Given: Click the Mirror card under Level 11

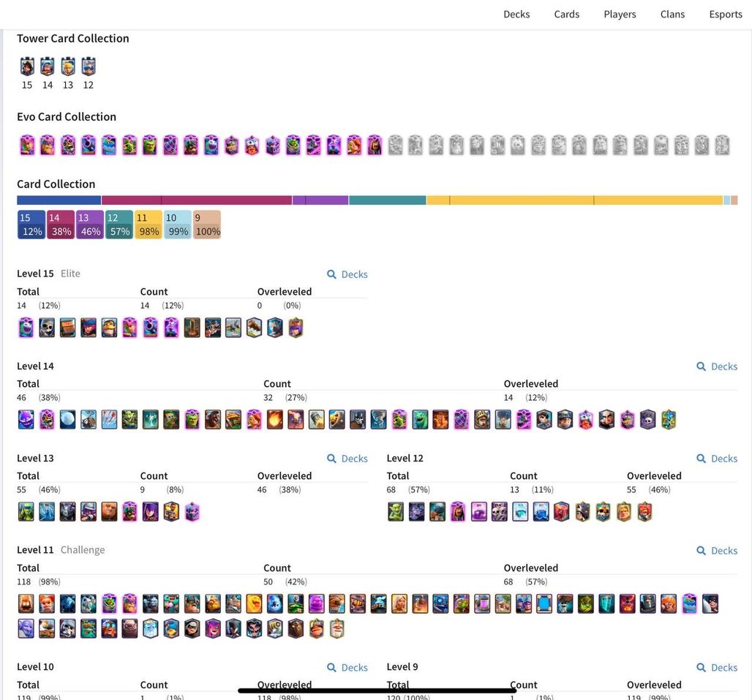Looking at the screenshot, I should pyautogui.click(x=544, y=604).
